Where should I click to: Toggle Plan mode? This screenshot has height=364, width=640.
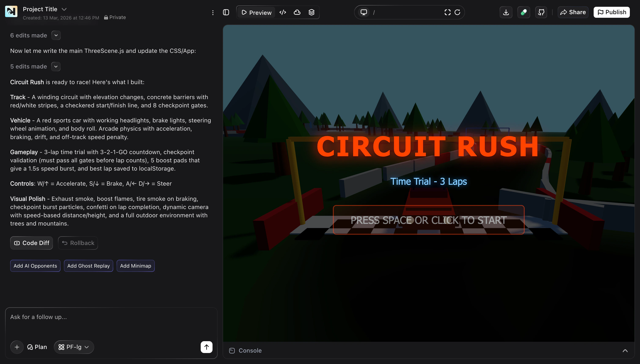click(37, 347)
